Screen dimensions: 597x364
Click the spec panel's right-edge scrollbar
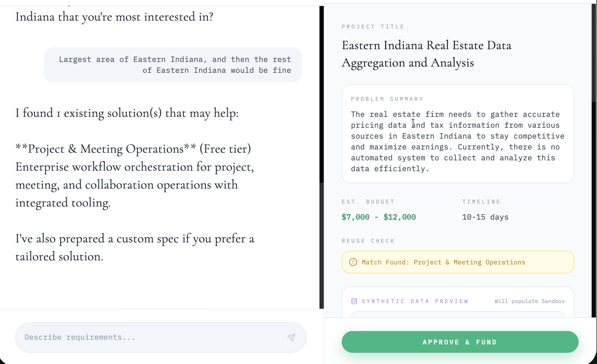click(x=594, y=52)
